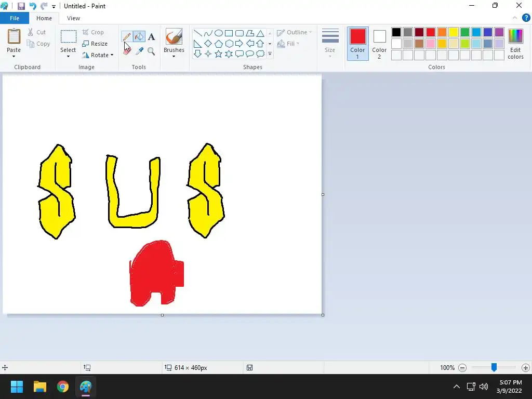Select the Color picker eyedropper tool
The width and height of the screenshot is (532, 399).
click(x=139, y=51)
